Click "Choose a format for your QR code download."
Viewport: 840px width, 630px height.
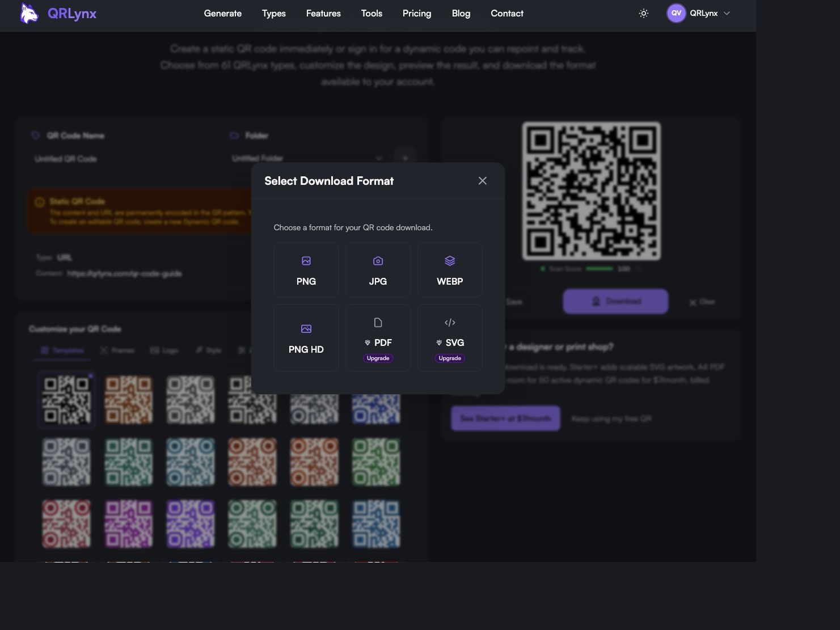[x=353, y=227]
